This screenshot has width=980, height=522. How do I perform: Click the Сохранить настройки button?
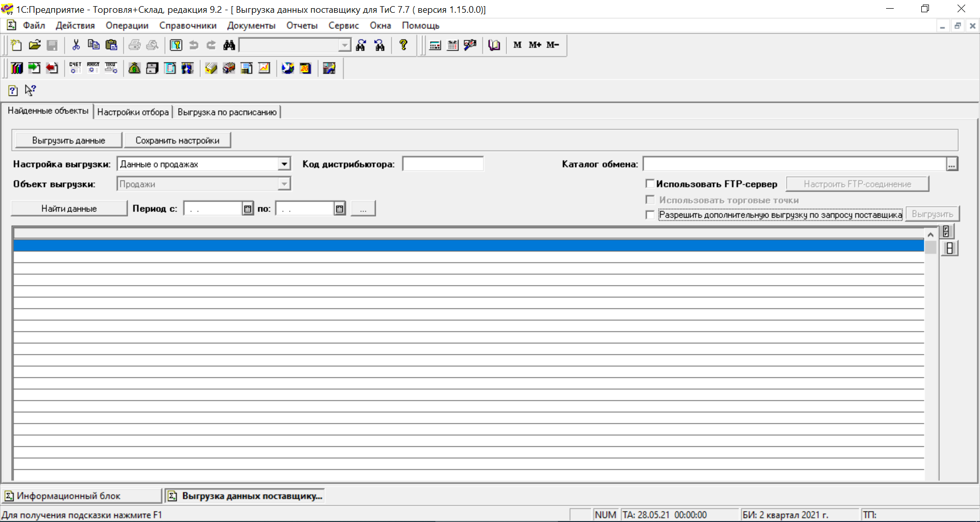(x=177, y=140)
